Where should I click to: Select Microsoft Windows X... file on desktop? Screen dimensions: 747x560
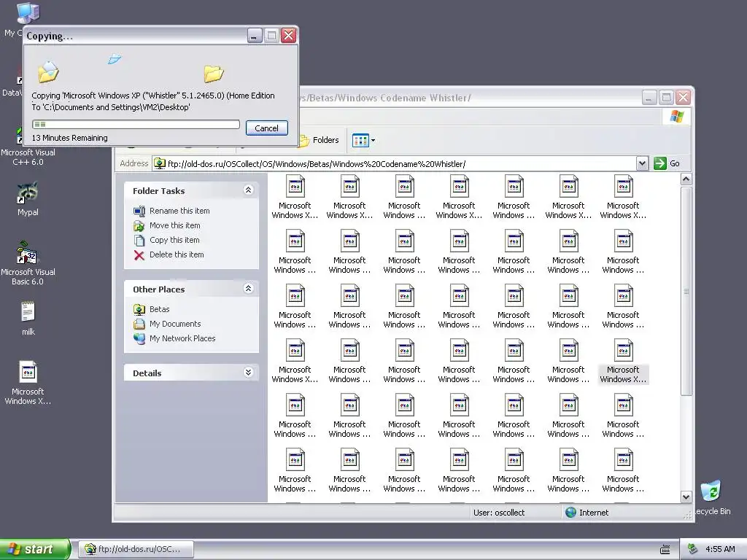28,383
